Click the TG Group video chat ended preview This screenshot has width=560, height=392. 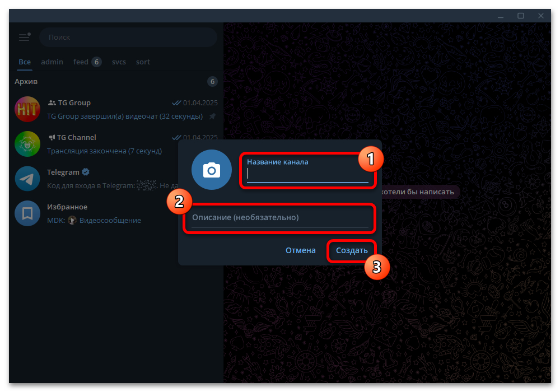coord(125,116)
